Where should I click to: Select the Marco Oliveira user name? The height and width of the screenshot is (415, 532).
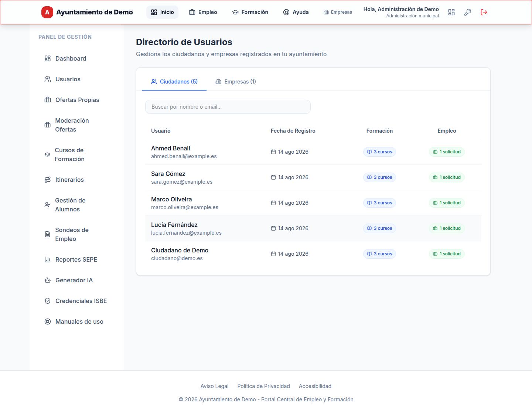(171, 199)
